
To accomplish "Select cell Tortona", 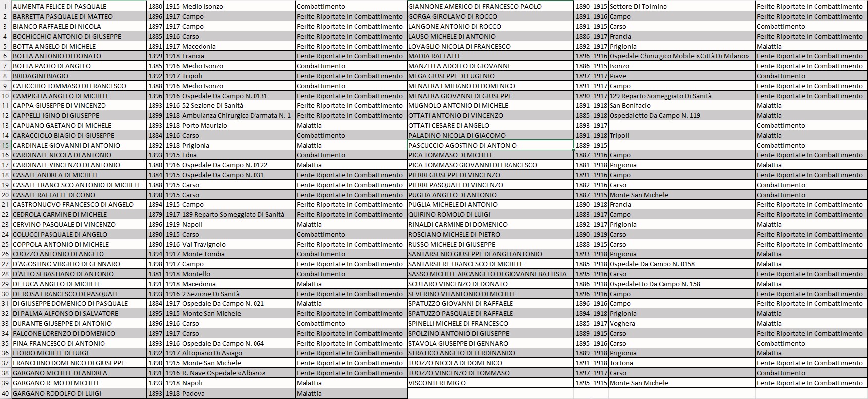I will pyautogui.click(x=682, y=363).
